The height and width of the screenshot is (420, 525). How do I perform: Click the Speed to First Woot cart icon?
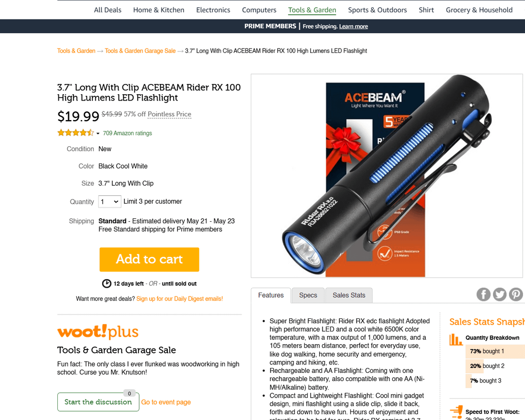point(456,412)
